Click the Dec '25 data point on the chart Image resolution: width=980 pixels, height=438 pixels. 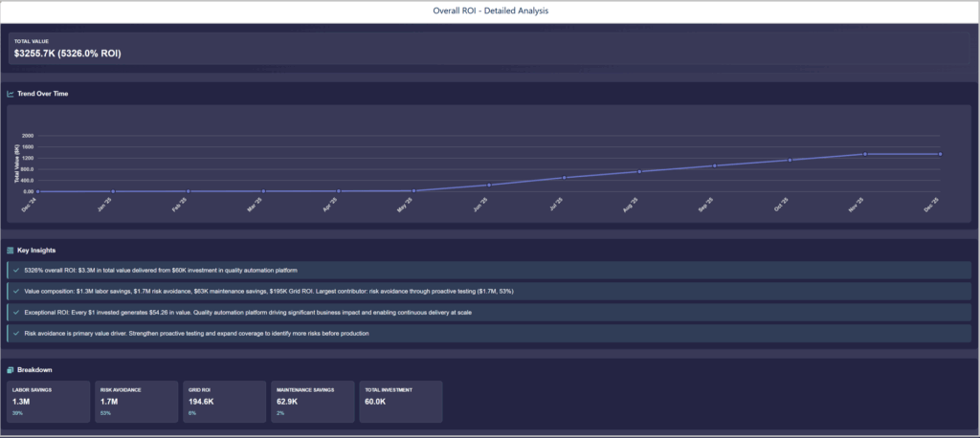940,154
